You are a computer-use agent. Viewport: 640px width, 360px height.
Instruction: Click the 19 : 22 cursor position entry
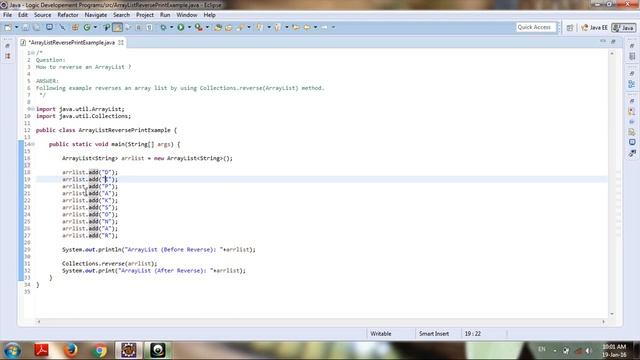pyautogui.click(x=472, y=333)
